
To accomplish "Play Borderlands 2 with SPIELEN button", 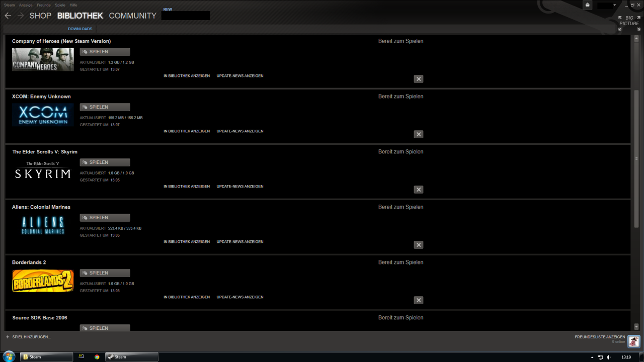I will [105, 273].
